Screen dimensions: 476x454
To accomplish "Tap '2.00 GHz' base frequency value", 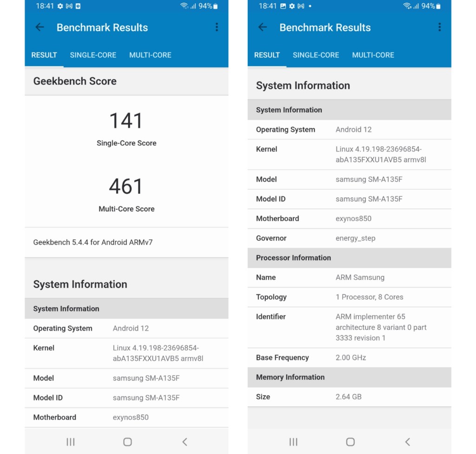I will (x=350, y=357).
